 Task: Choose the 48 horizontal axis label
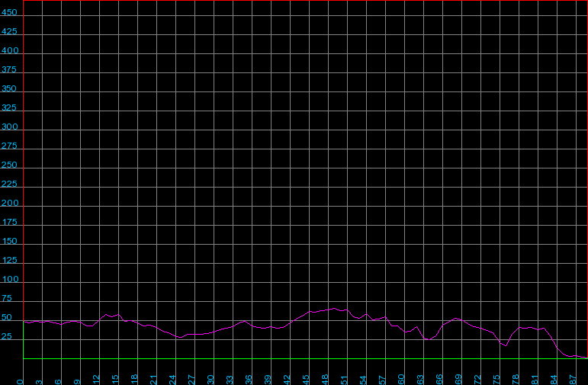click(x=325, y=380)
